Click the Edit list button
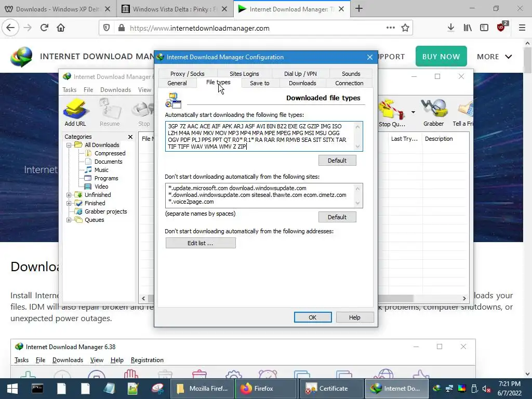This screenshot has height=399, width=532. click(201, 243)
